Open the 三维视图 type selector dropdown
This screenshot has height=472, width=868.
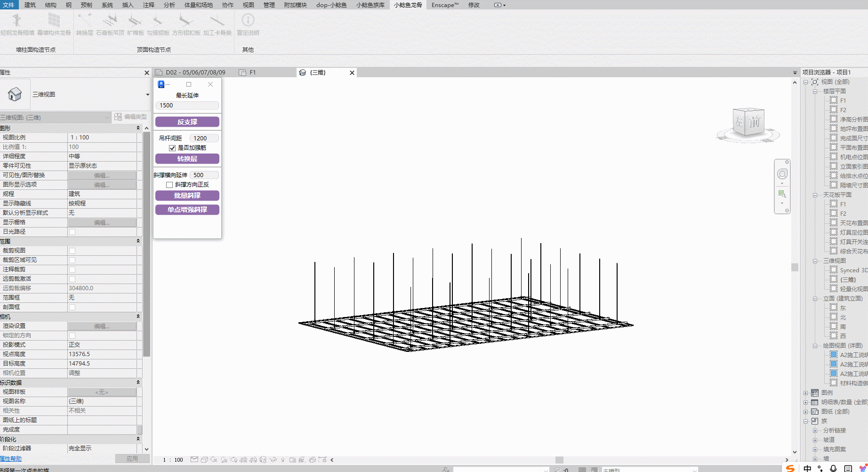tap(147, 95)
